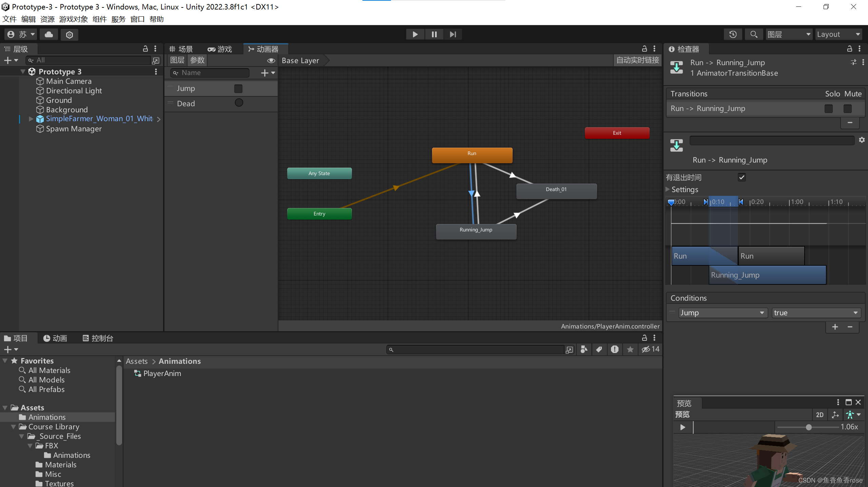This screenshot has height=487, width=868.
Task: Click the Step frame button
Action: (453, 34)
